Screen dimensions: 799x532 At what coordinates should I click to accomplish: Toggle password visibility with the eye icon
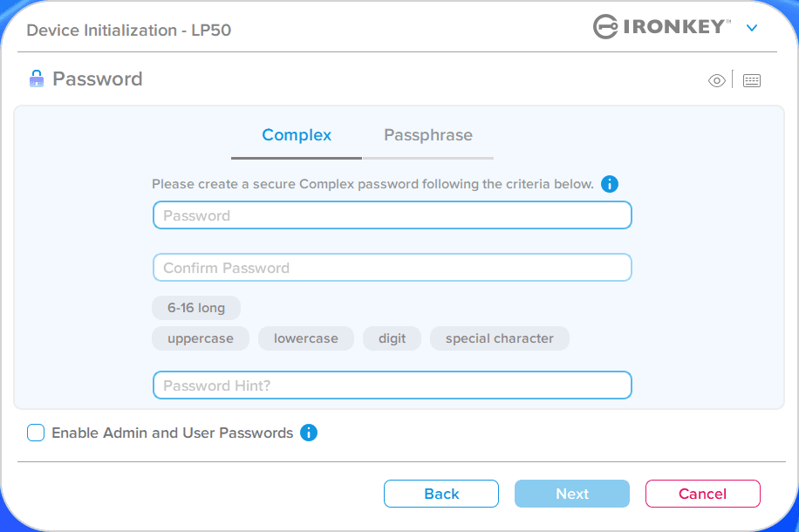pos(717,81)
